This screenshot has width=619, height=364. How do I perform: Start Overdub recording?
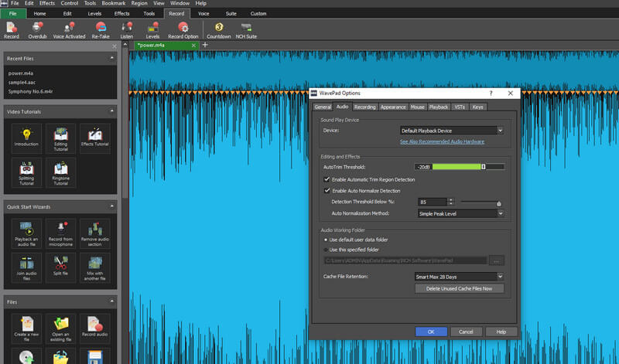[37, 29]
